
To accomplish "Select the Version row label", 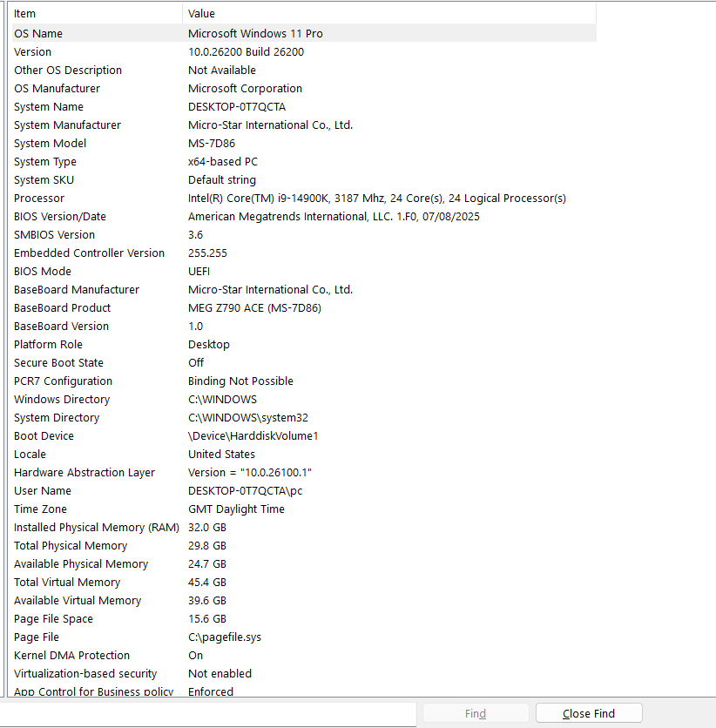I will pos(32,51).
